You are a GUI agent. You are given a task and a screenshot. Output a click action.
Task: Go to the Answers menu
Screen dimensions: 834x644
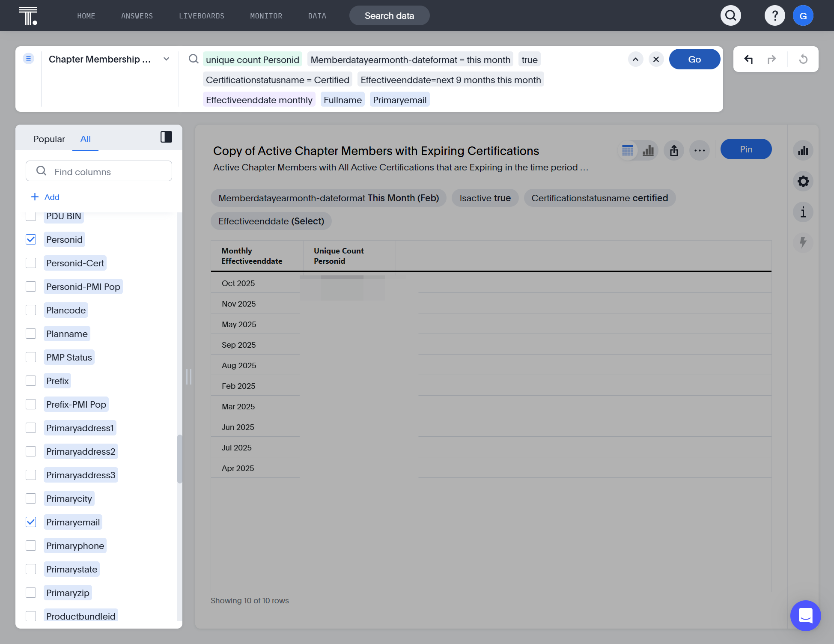pos(137,16)
